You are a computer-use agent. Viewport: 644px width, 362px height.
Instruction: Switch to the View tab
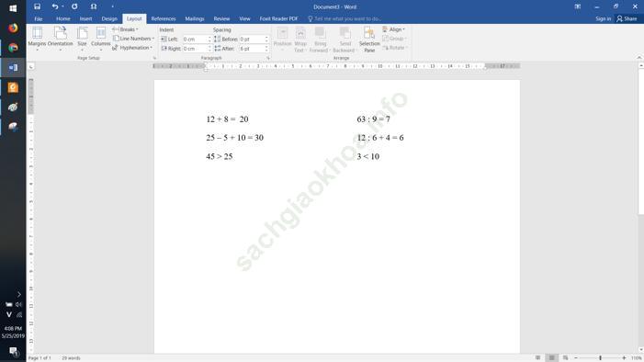[x=244, y=19]
